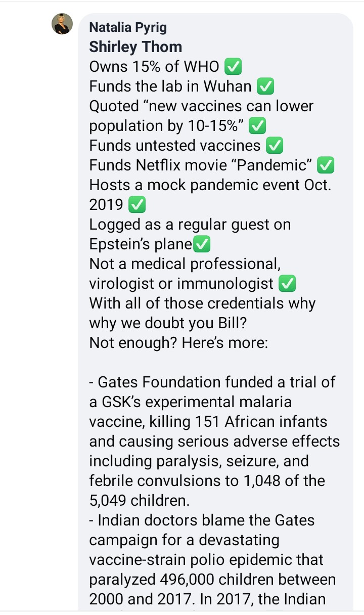The height and width of the screenshot is (615, 364).
Task: Click the checkmark after Funds the lab in Wuhan
Action: [x=265, y=86]
